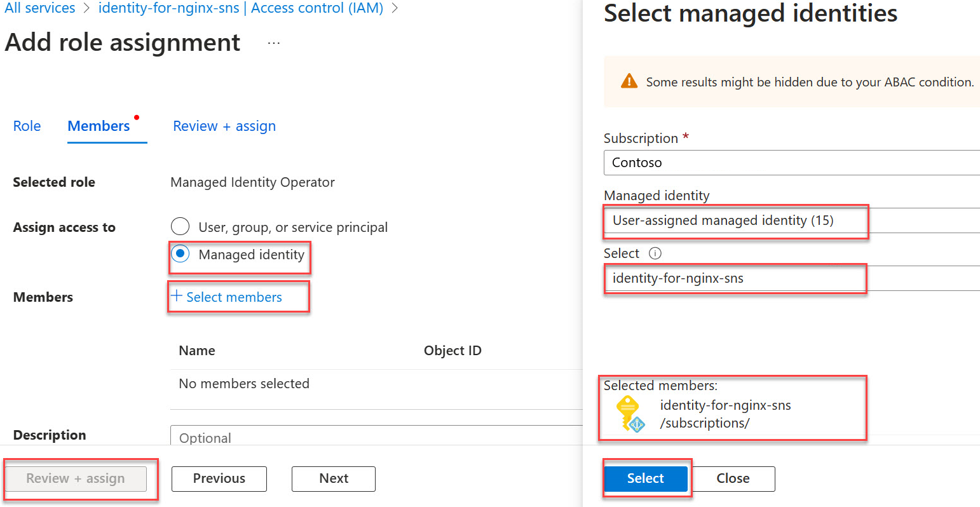980x507 pixels.
Task: Click the Next button
Action: pyautogui.click(x=333, y=478)
